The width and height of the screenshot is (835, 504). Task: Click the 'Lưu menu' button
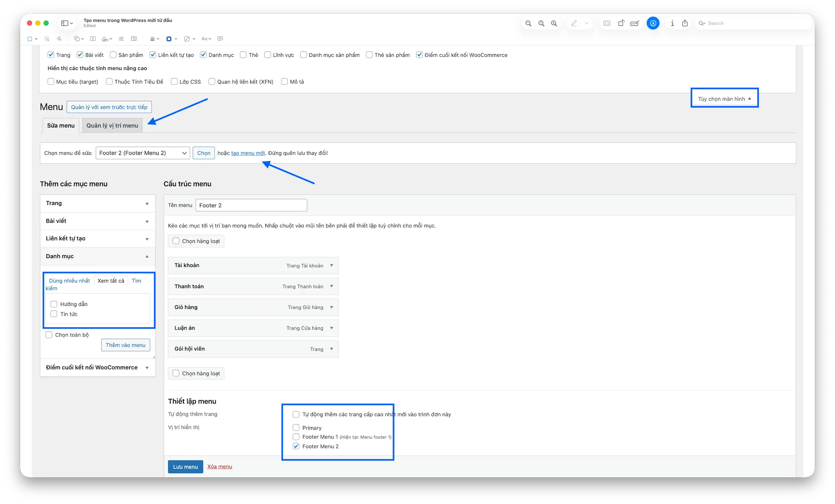(185, 467)
